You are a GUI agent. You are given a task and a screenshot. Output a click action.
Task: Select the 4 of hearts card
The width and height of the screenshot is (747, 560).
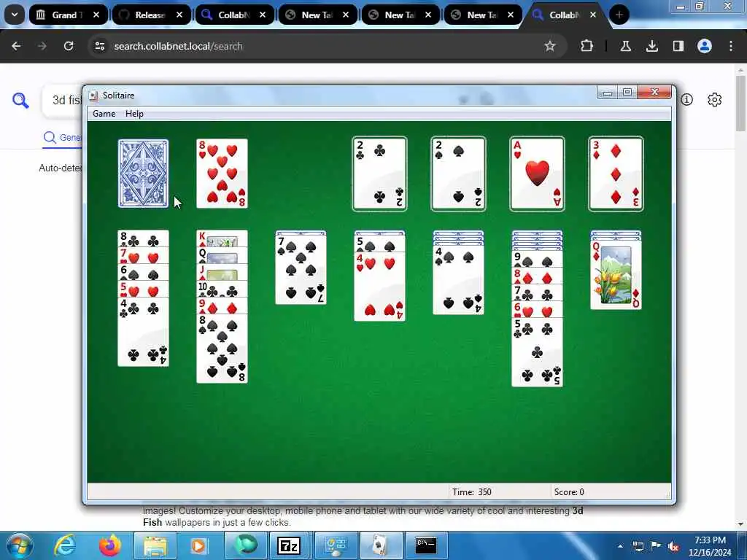[379, 286]
